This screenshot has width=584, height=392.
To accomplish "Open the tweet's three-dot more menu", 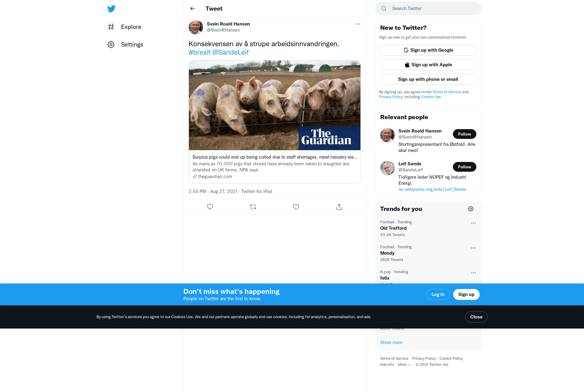I will (x=358, y=24).
